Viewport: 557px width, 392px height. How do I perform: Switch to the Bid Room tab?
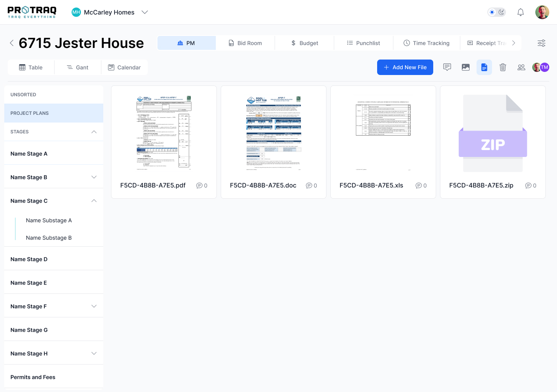pos(245,43)
